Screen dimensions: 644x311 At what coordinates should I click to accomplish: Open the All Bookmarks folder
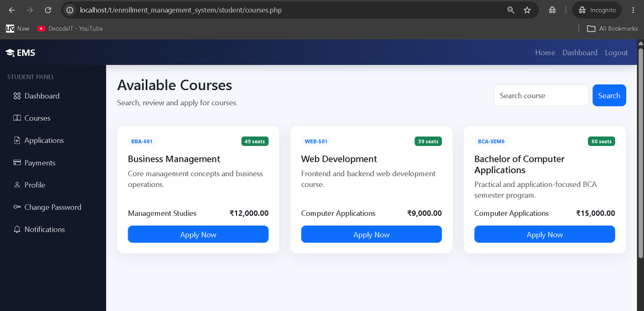click(613, 28)
